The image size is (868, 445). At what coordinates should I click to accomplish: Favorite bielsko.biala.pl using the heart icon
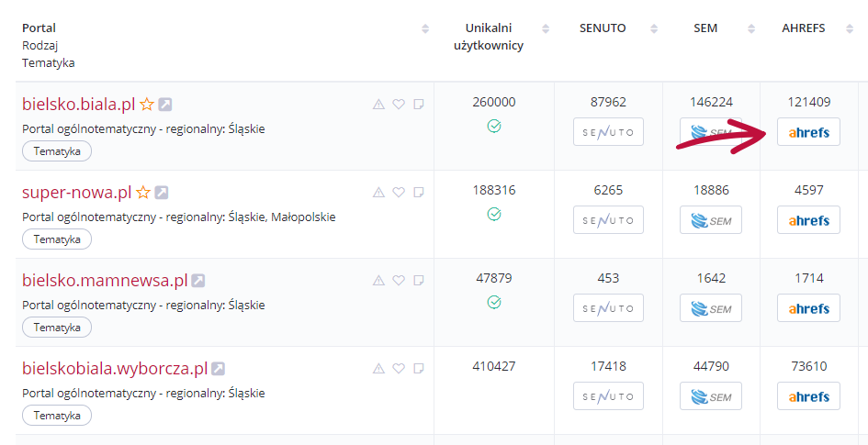click(x=399, y=104)
